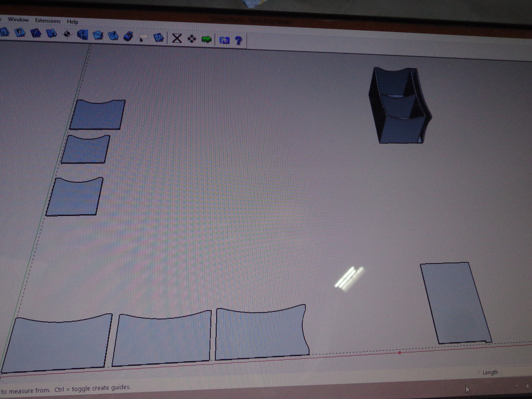
Task: Open the Window menu
Action: click(x=18, y=20)
